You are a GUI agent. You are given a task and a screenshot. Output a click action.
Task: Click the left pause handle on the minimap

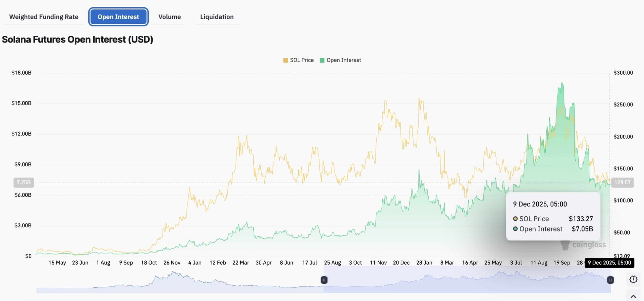[324, 280]
